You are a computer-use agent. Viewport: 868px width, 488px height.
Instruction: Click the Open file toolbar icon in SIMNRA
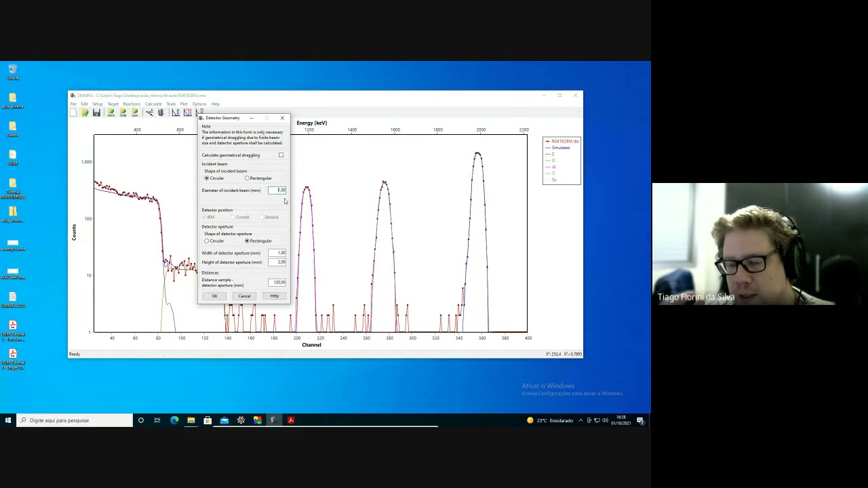pyautogui.click(x=85, y=113)
